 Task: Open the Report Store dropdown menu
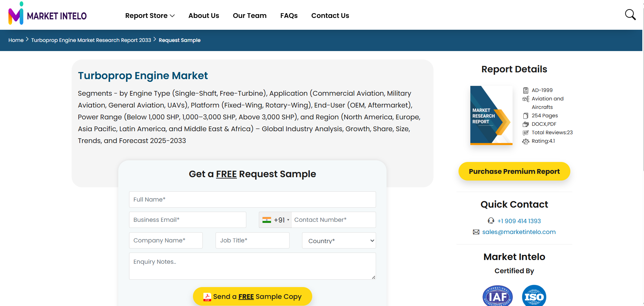click(x=150, y=16)
